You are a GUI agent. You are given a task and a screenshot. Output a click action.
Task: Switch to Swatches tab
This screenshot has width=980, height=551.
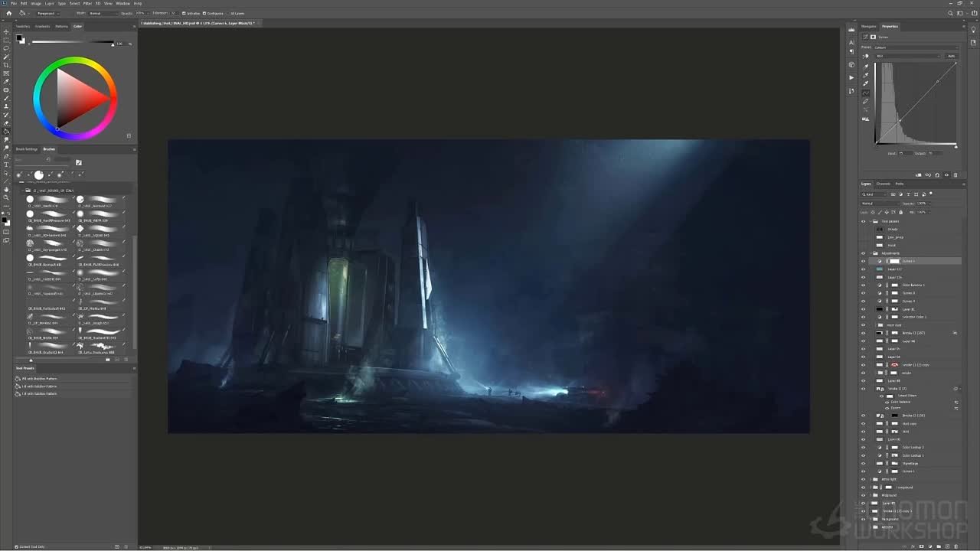pyautogui.click(x=23, y=26)
